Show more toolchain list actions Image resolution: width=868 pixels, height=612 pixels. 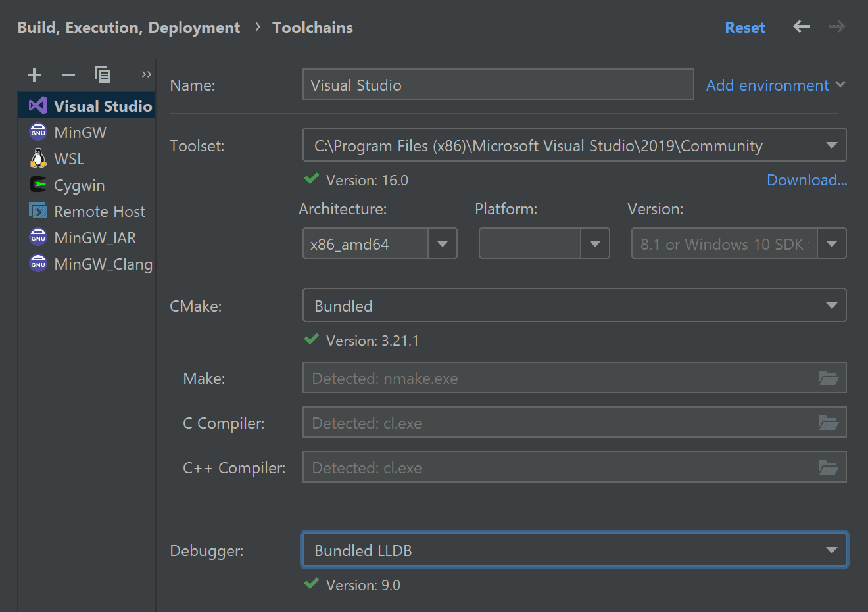click(146, 74)
